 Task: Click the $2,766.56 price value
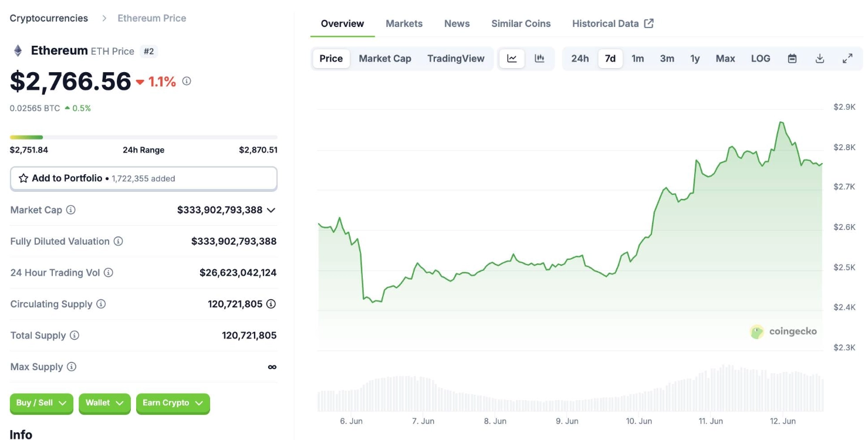point(70,81)
